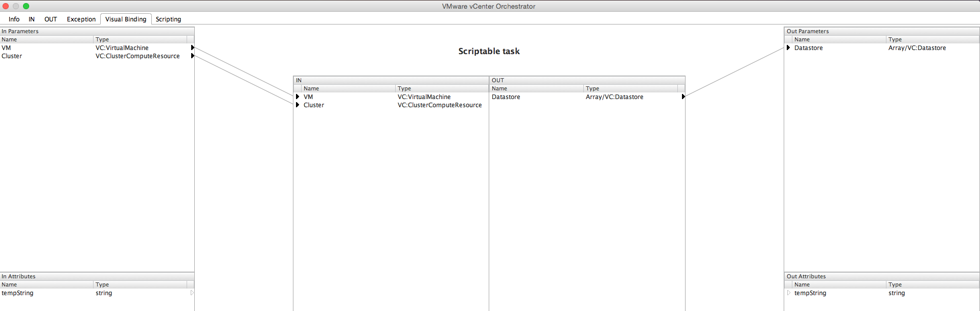Switch to the OUT tab

pyautogui.click(x=51, y=19)
